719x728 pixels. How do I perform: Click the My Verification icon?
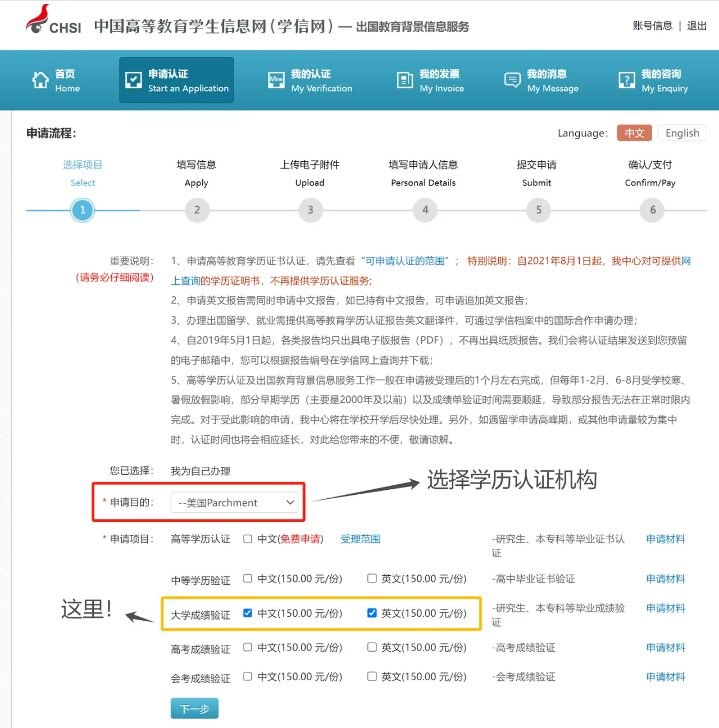(276, 80)
